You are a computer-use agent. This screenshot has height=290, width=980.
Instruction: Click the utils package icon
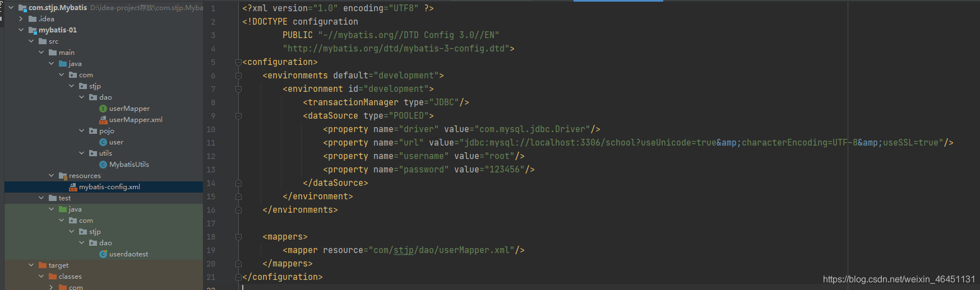[93, 153]
